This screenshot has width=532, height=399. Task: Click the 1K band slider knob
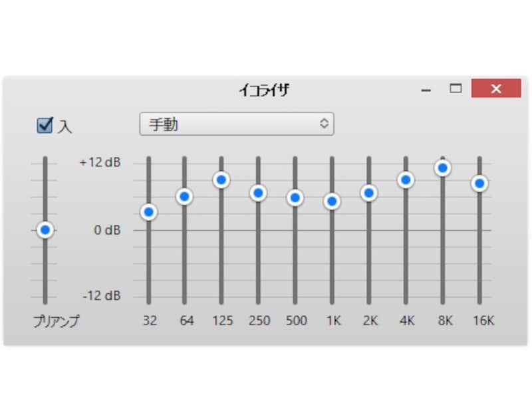[333, 201]
